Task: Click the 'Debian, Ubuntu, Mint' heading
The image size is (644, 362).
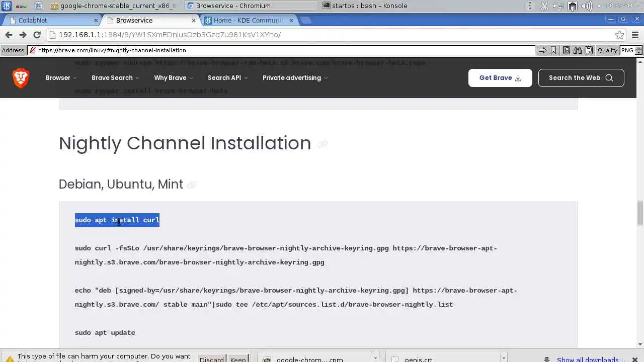Action: 121,184
